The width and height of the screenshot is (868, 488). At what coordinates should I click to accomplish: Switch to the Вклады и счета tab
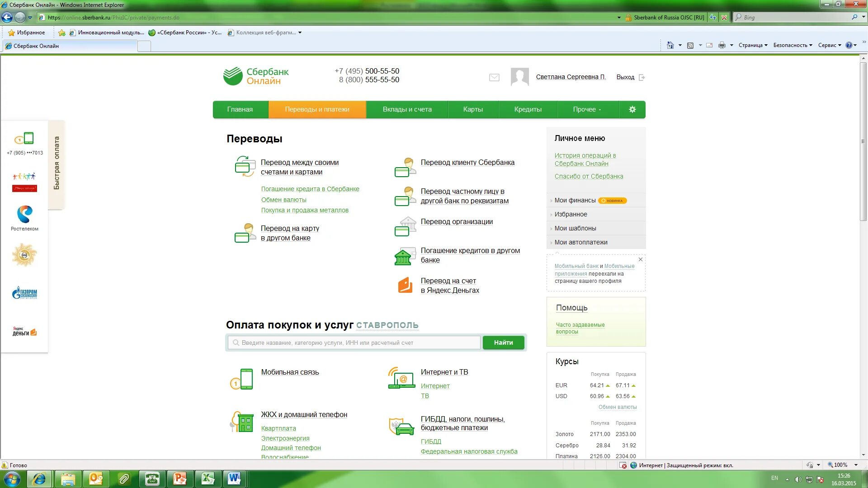point(407,109)
